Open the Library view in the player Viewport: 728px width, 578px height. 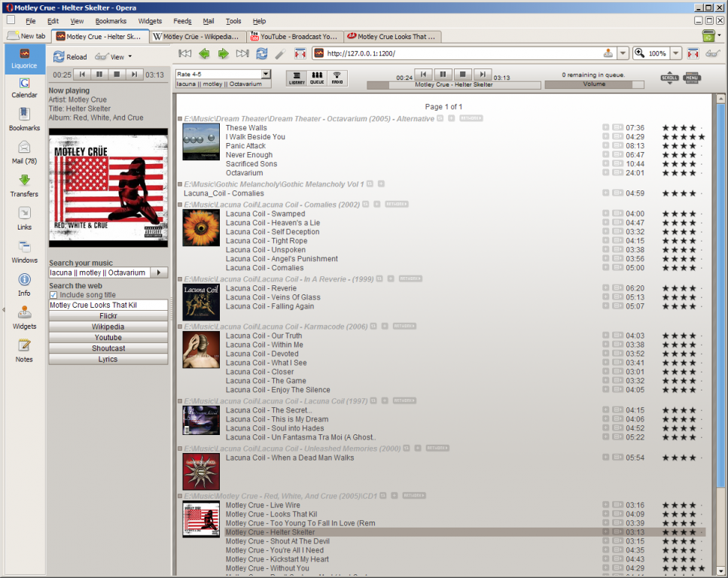click(297, 78)
